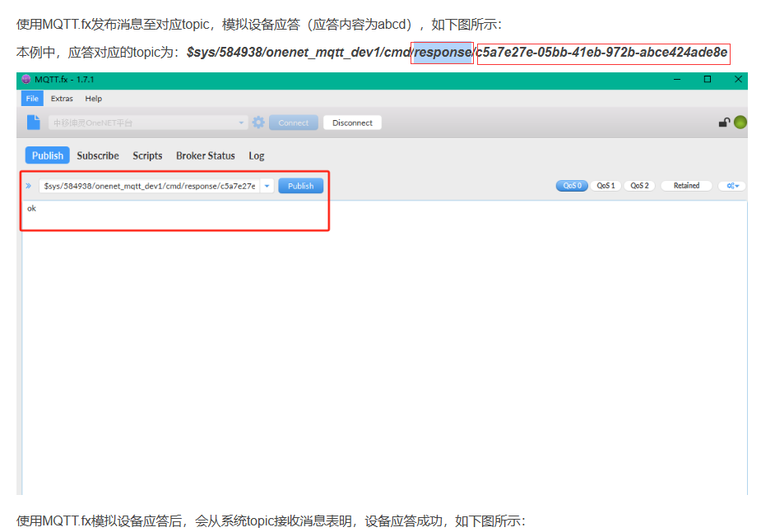Minimize the MQTT.fx window
Viewport: 775px width, 532px height.
tap(677, 79)
